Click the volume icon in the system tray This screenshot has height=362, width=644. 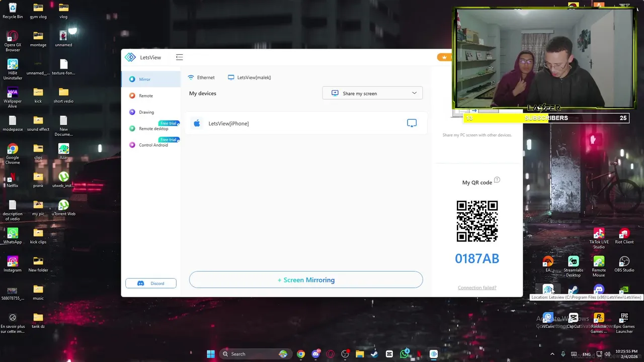pyautogui.click(x=607, y=354)
